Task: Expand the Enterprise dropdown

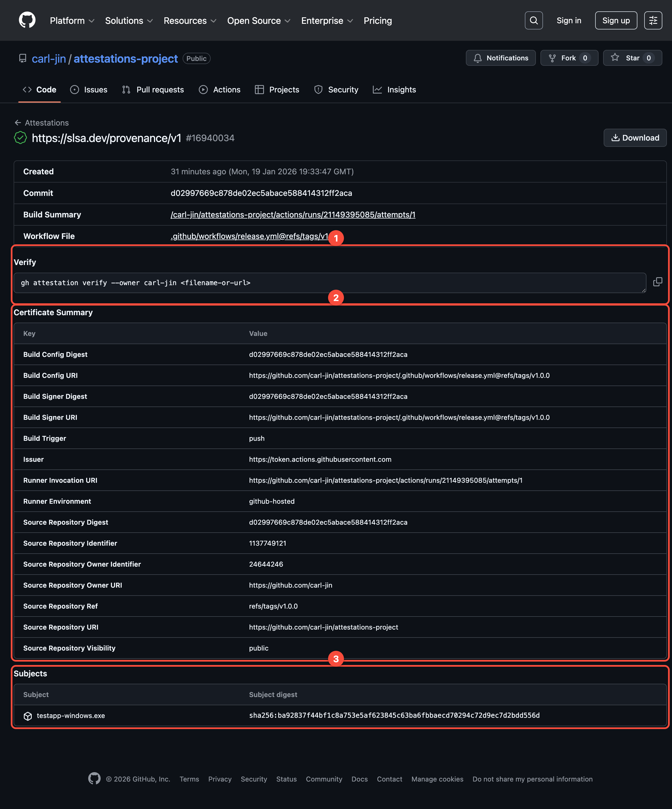Action: (327, 21)
